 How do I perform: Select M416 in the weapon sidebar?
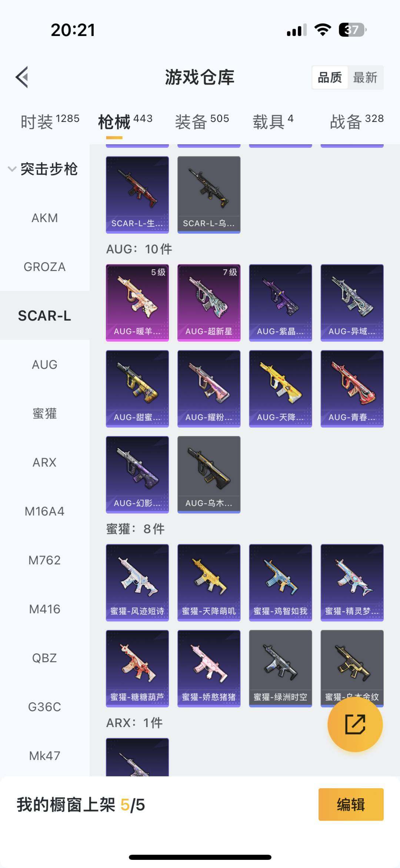[x=45, y=609]
